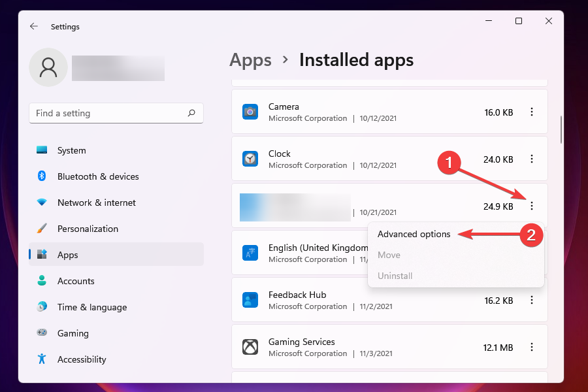This screenshot has height=392, width=588.
Task: Click the Apps icon in sidebar
Action: tap(42, 254)
